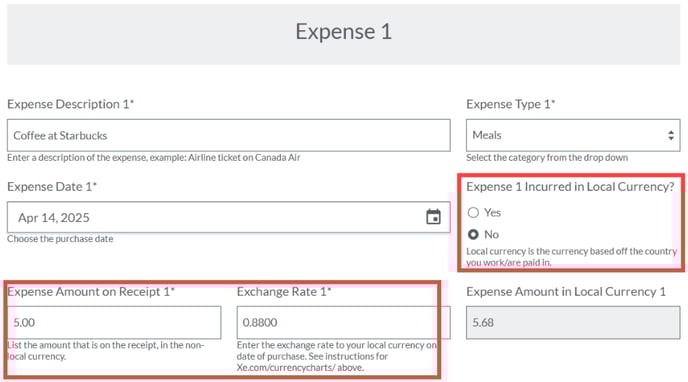
Task: Click the Expense Type 1 label
Action: [510, 104]
